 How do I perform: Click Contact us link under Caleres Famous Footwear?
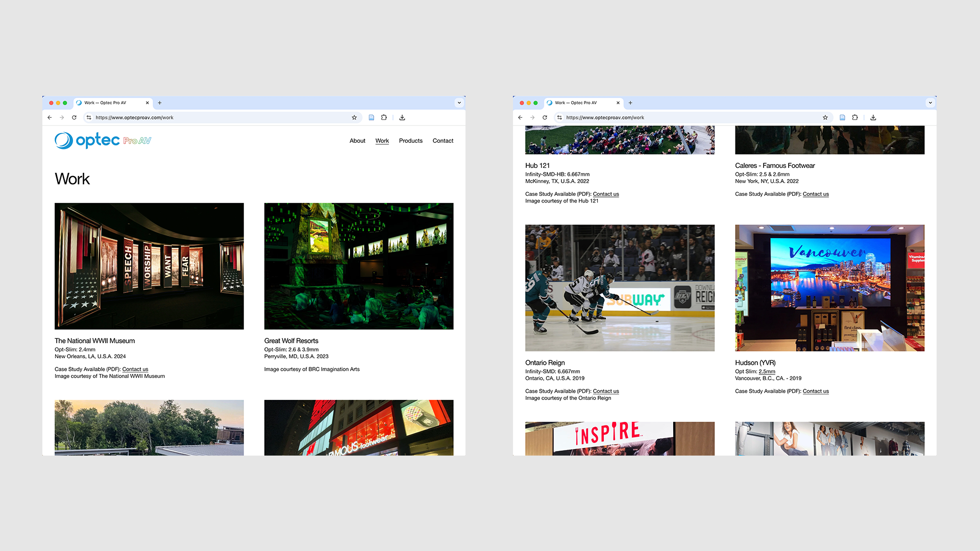(816, 194)
